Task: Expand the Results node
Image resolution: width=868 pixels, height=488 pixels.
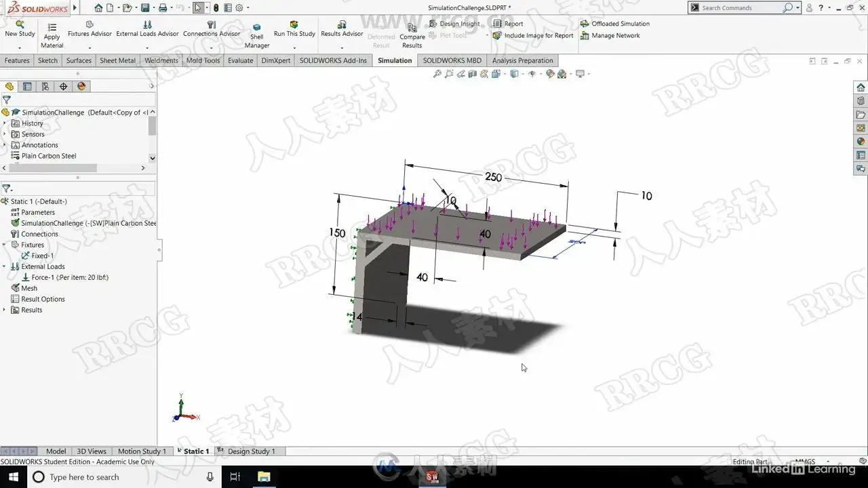Action: coord(4,310)
